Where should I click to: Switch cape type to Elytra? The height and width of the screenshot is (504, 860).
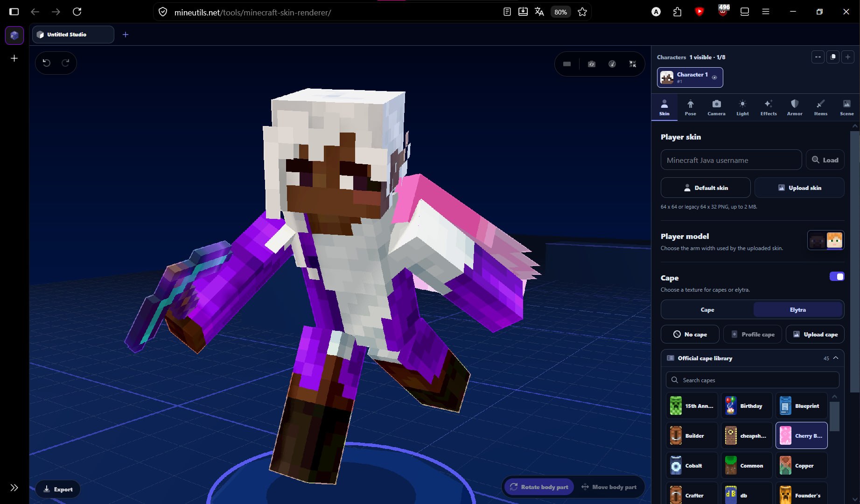(x=798, y=309)
